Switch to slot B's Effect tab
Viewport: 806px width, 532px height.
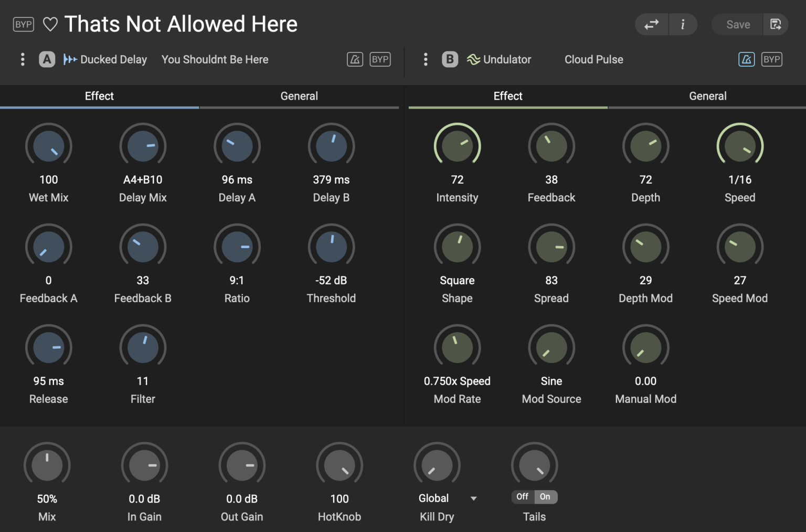pos(508,97)
